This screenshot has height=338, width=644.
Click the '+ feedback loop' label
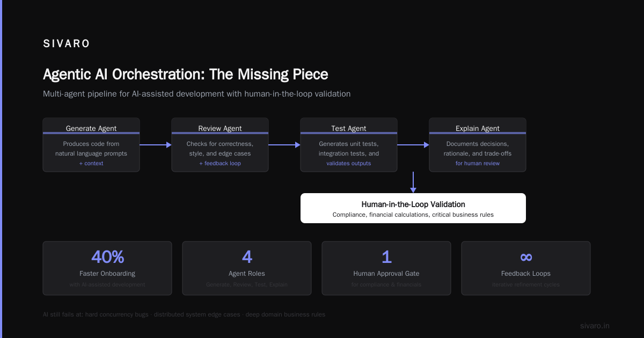[x=220, y=163]
